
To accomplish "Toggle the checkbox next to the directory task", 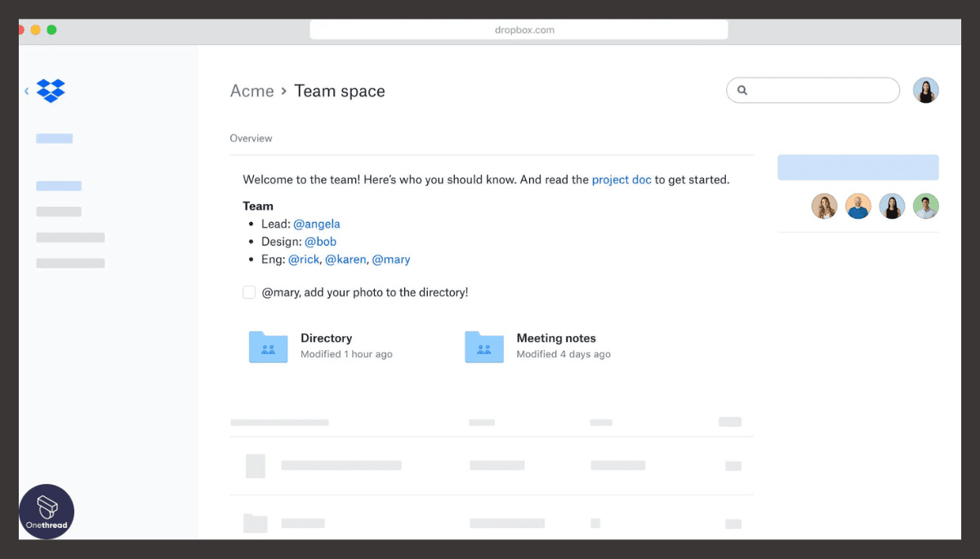I will tap(249, 291).
